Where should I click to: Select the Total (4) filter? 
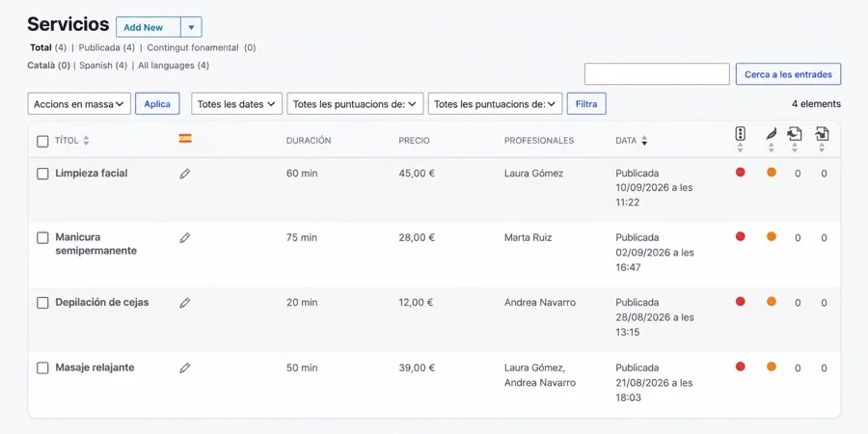pyautogui.click(x=48, y=47)
